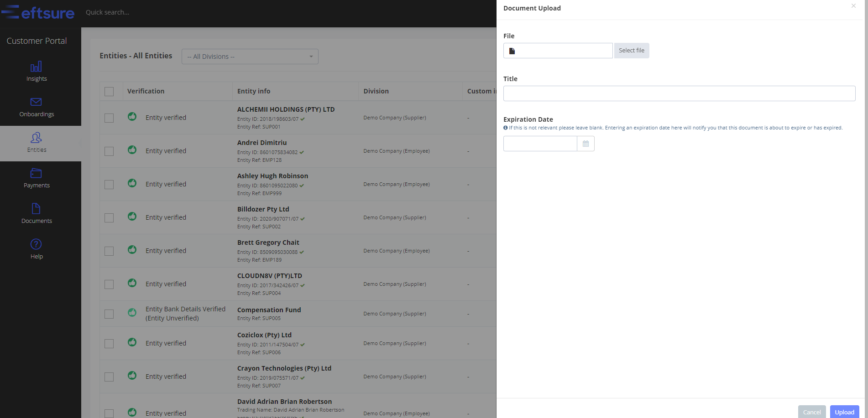The width and height of the screenshot is (868, 418).
Task: Click thumbs-up verified icon for Andrei Dimitriu
Action: [132, 150]
